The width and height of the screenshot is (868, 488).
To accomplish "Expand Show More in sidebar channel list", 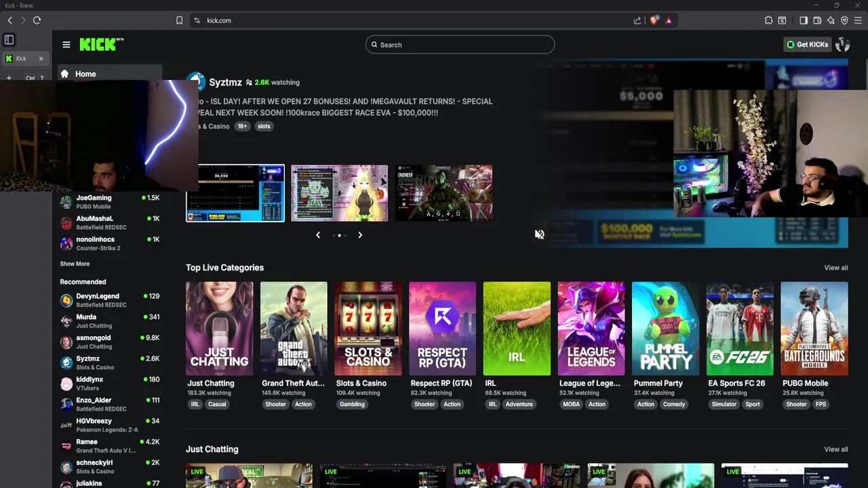I will pyautogui.click(x=75, y=264).
